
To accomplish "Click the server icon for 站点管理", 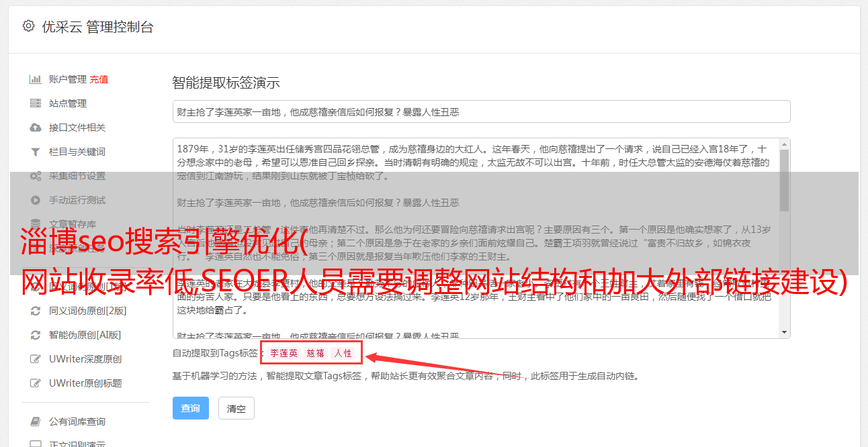I will [x=36, y=103].
